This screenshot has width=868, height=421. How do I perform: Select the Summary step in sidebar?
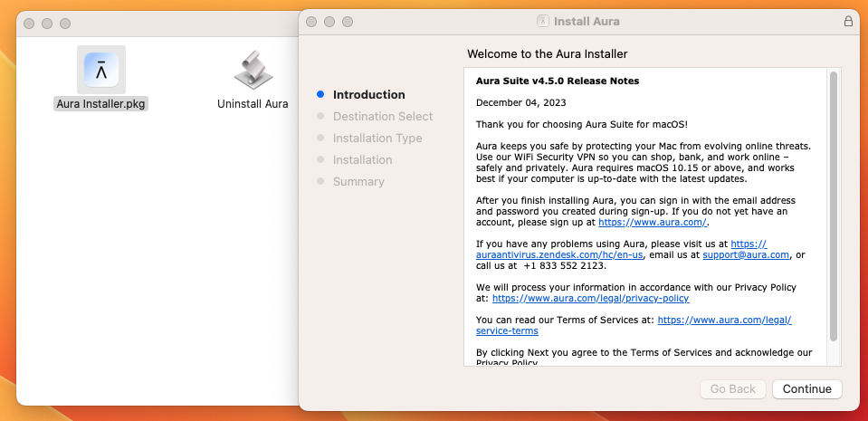[x=358, y=182]
